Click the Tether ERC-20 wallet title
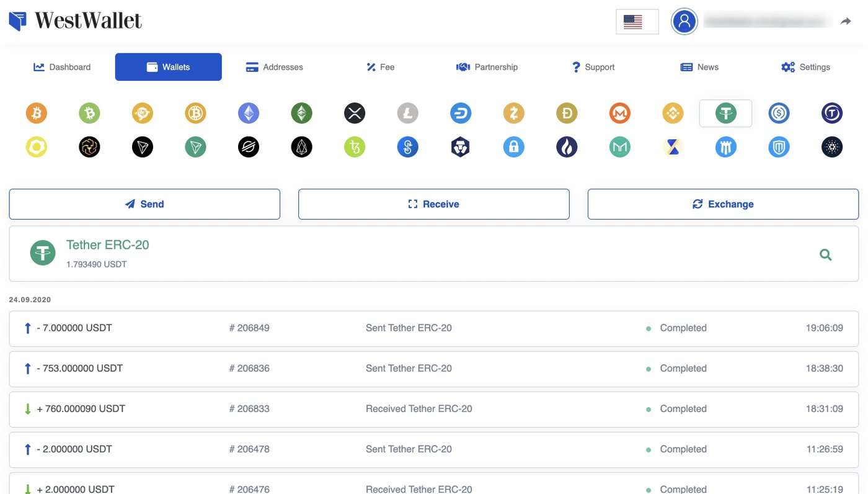The image size is (868, 494). tap(108, 245)
